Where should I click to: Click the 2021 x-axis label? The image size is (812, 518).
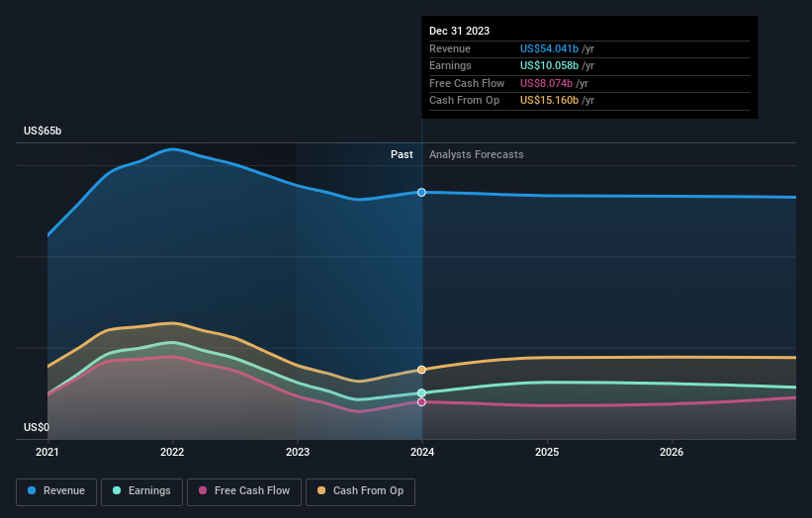47,452
